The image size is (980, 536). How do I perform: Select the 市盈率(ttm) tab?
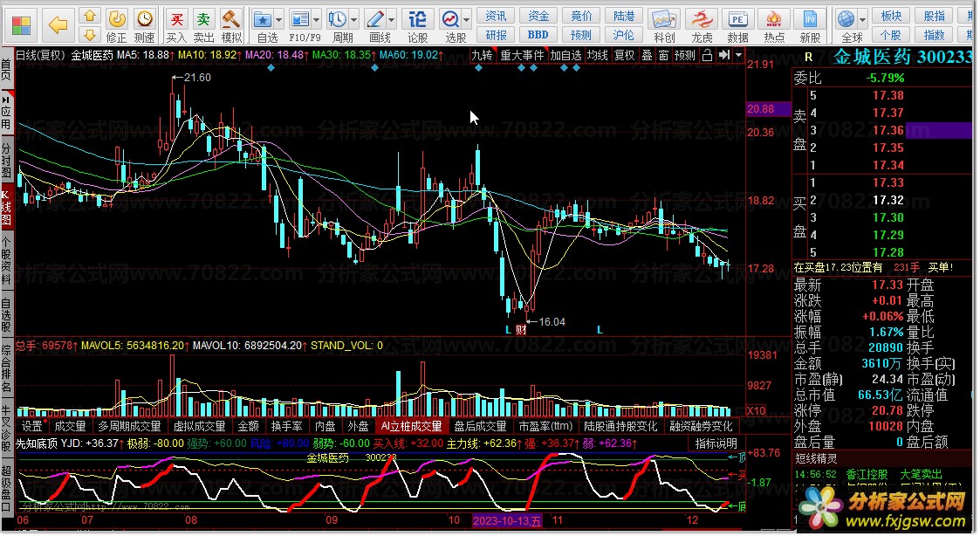pyautogui.click(x=545, y=427)
